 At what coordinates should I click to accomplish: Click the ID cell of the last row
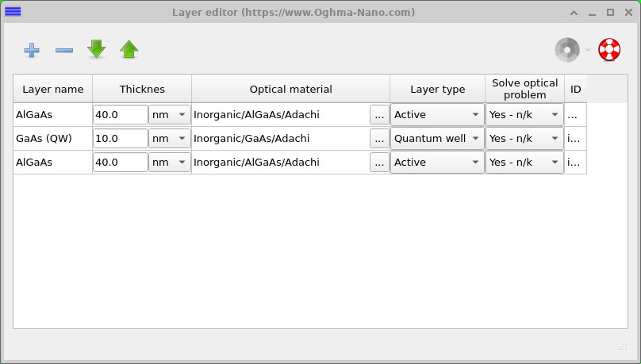[x=576, y=163]
